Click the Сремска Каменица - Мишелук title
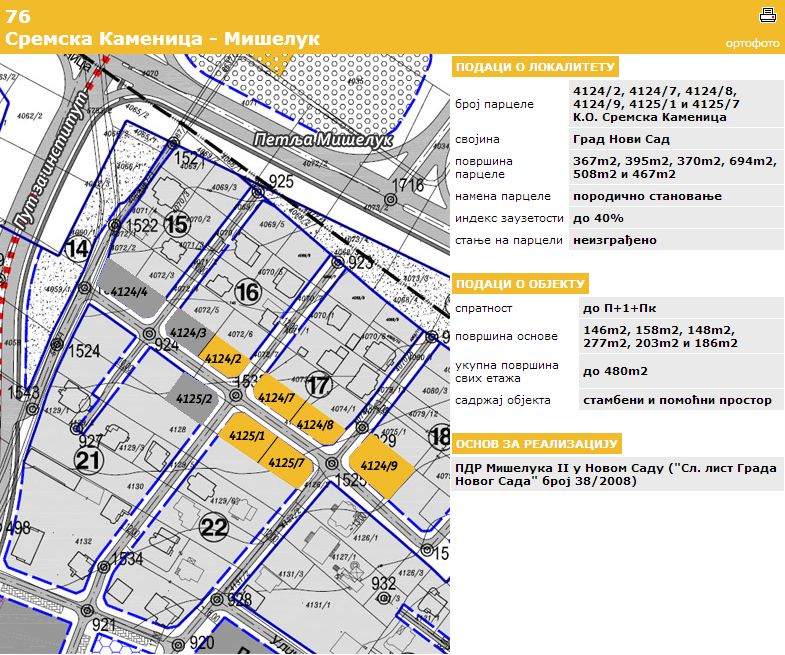This screenshot has height=655, width=785. pos(162,38)
